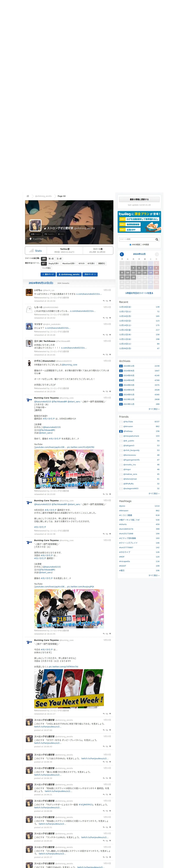The width and height of the screenshot is (186, 868).
Task: Toggle Replyを除く filter
Action: tap(54, 263)
